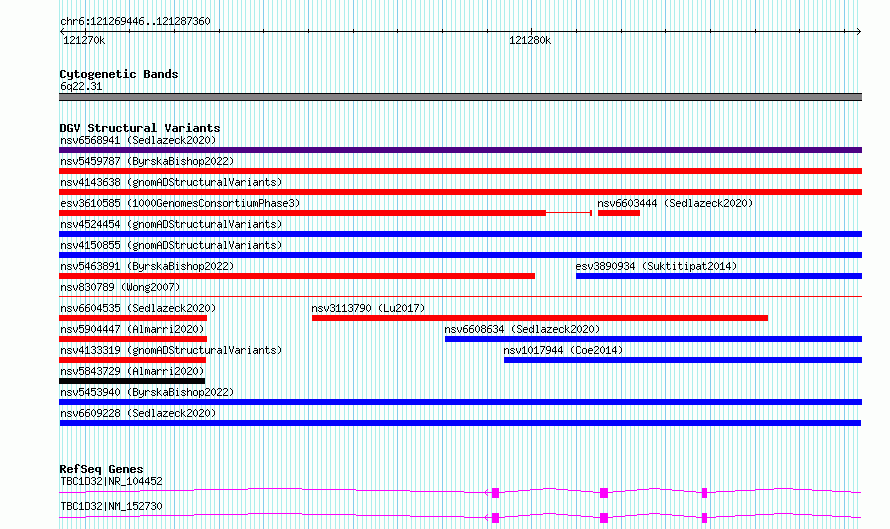Screen dimensions: 890x529
Task: Click the DGV Structural Variants track title
Action: (x=140, y=128)
